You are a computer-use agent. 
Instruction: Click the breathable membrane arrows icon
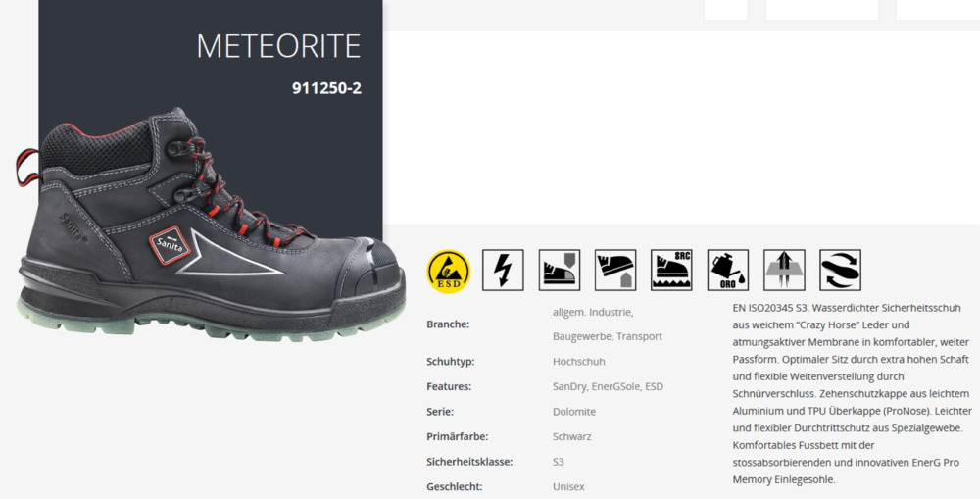pos(784,271)
